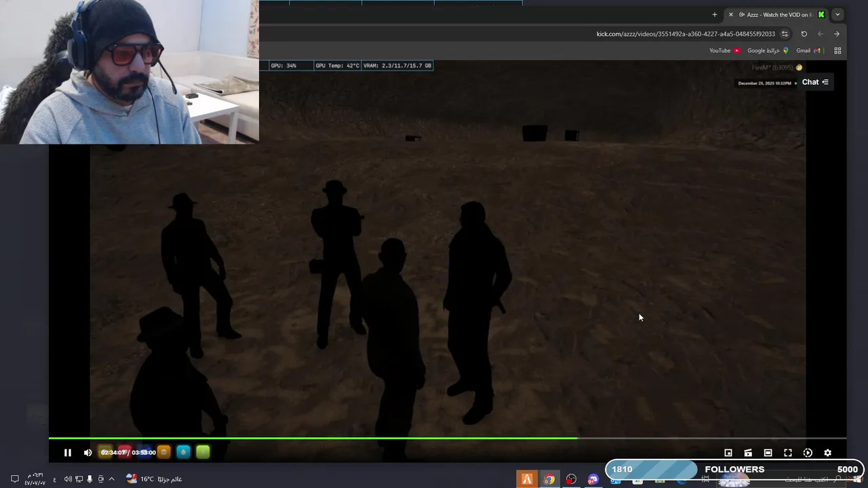
Task: Open the taskbar volume control
Action: pyautogui.click(x=68, y=479)
